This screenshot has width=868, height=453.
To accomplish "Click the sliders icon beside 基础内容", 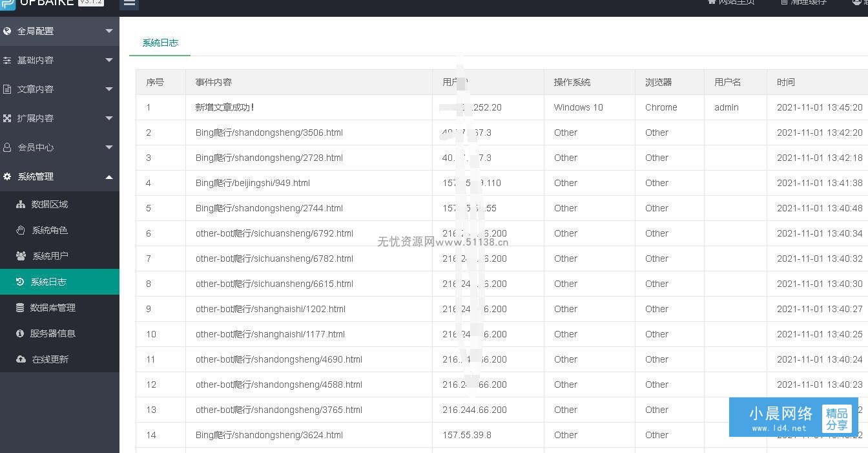I will click(7, 60).
